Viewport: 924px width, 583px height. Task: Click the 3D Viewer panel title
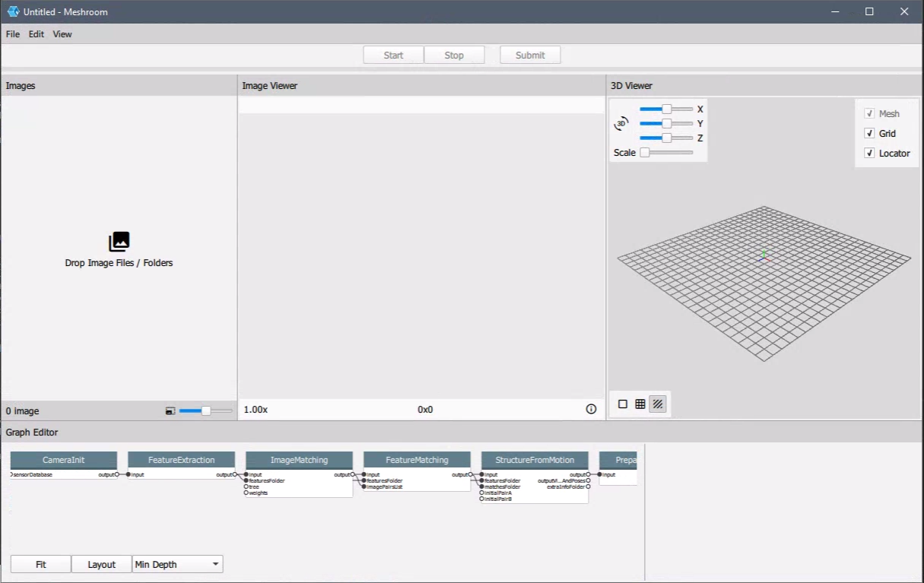click(x=631, y=86)
